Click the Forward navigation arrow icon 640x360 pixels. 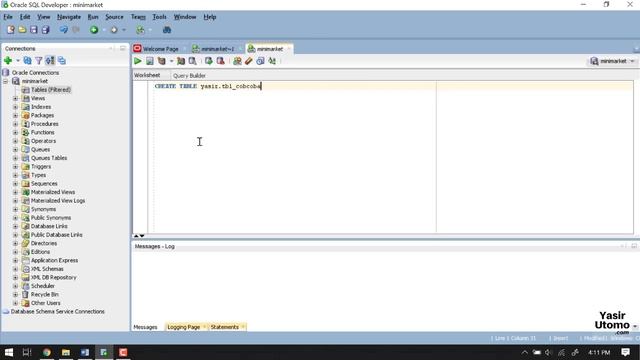click(114, 30)
